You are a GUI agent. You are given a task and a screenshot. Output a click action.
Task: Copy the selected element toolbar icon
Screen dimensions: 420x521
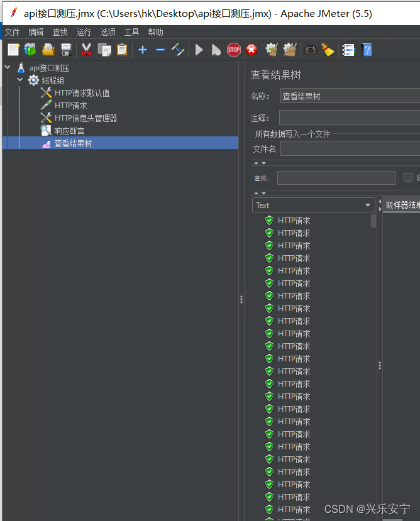[104, 50]
